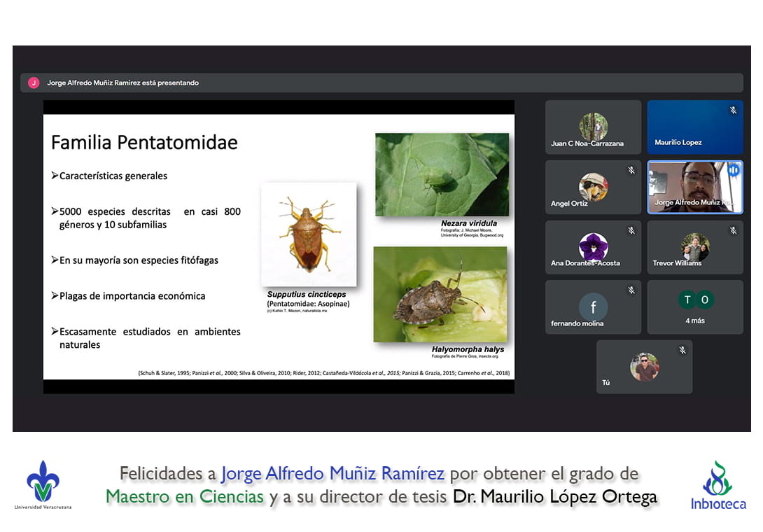Click the muted mic icon on Angel Ortiz's tile
763x532 pixels.
(x=631, y=171)
